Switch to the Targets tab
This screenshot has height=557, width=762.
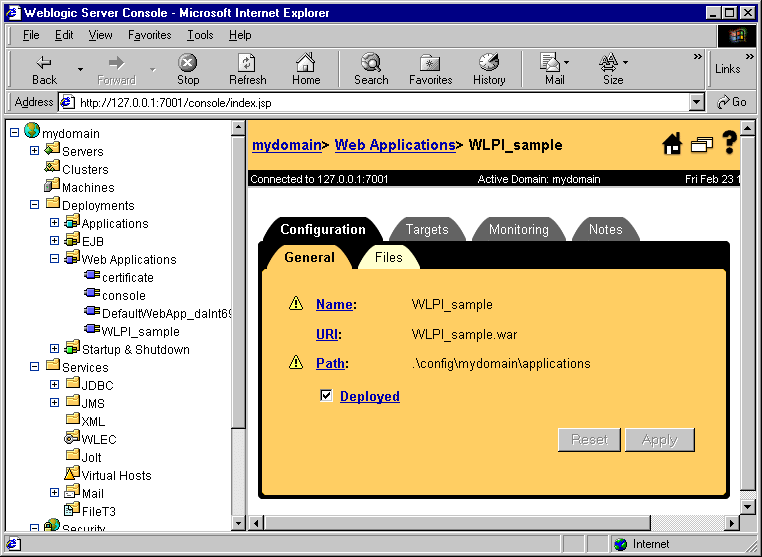point(427,229)
